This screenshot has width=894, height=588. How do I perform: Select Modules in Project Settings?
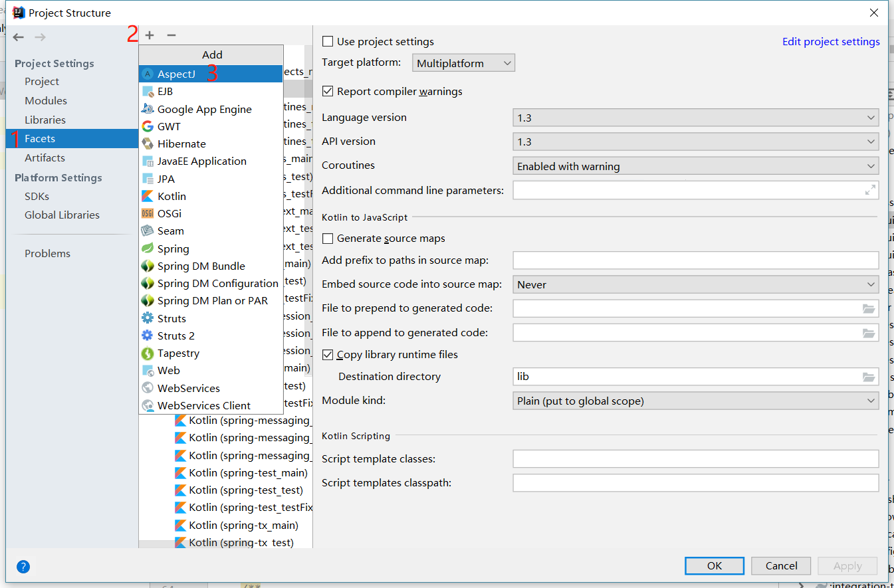(x=46, y=100)
